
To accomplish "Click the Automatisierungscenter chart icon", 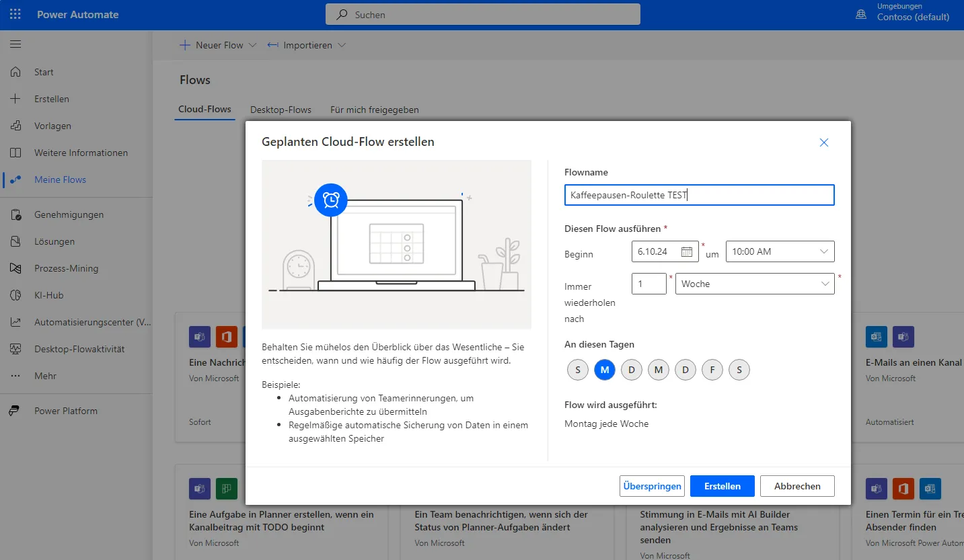I will 15,322.
